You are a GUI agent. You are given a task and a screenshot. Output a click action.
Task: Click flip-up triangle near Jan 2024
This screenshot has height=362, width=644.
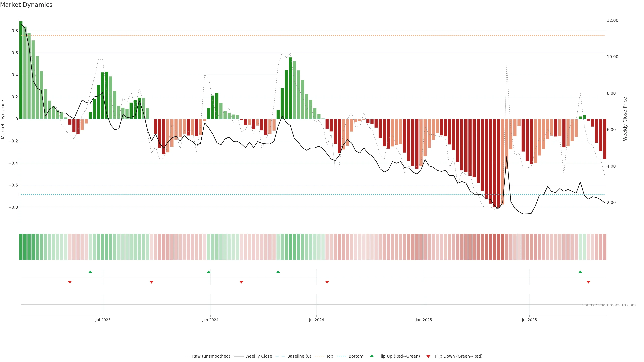pyautogui.click(x=208, y=272)
